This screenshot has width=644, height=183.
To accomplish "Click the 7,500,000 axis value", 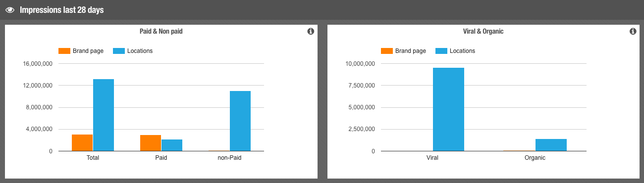I will click(362, 86).
